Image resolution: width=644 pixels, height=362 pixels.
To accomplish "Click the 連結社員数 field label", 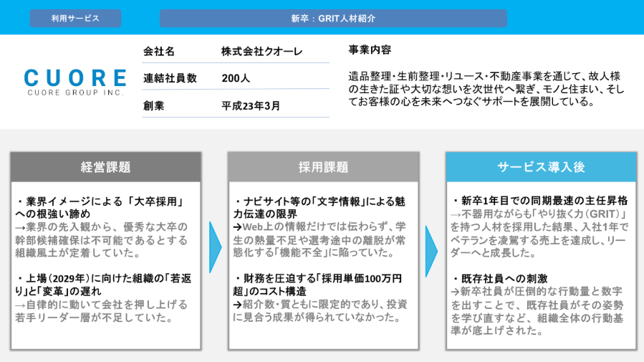I will coord(170,78).
